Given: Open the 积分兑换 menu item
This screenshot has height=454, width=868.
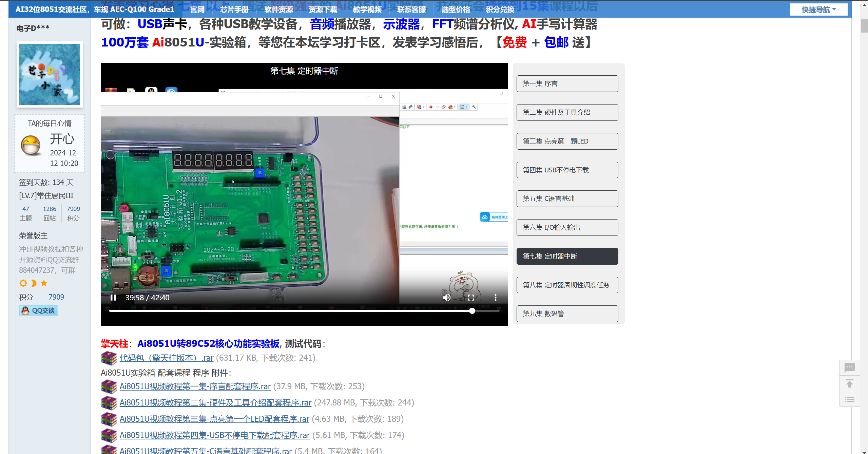Looking at the screenshot, I should pyautogui.click(x=500, y=10).
